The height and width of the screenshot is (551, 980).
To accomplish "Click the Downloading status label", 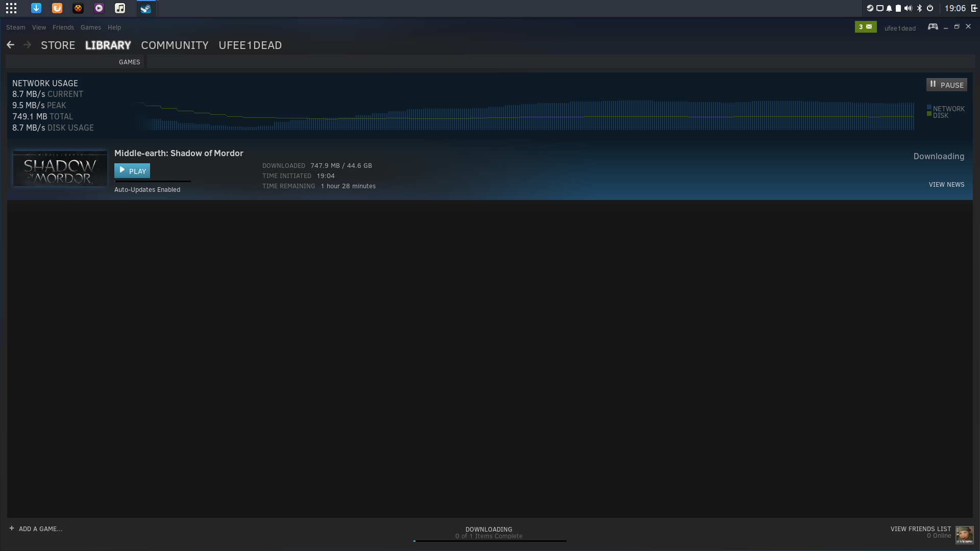I will (x=939, y=156).
